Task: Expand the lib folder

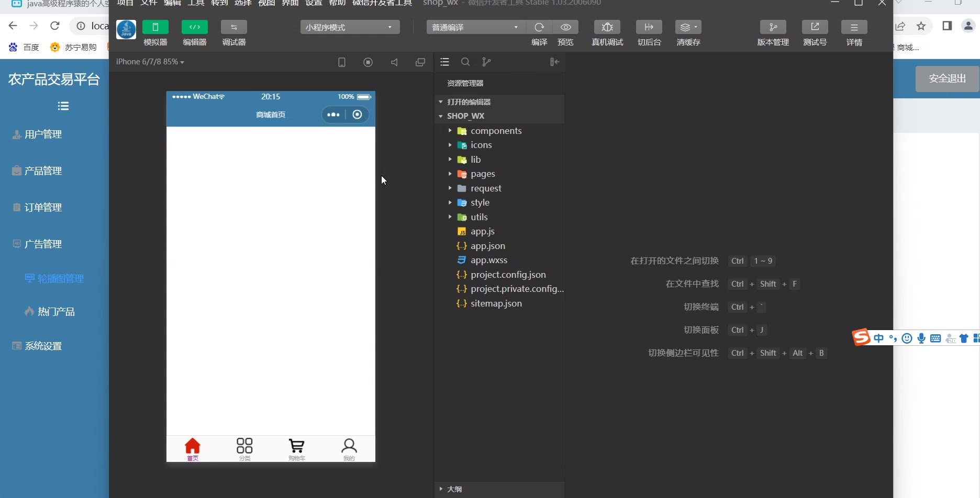Action: tap(499, 160)
